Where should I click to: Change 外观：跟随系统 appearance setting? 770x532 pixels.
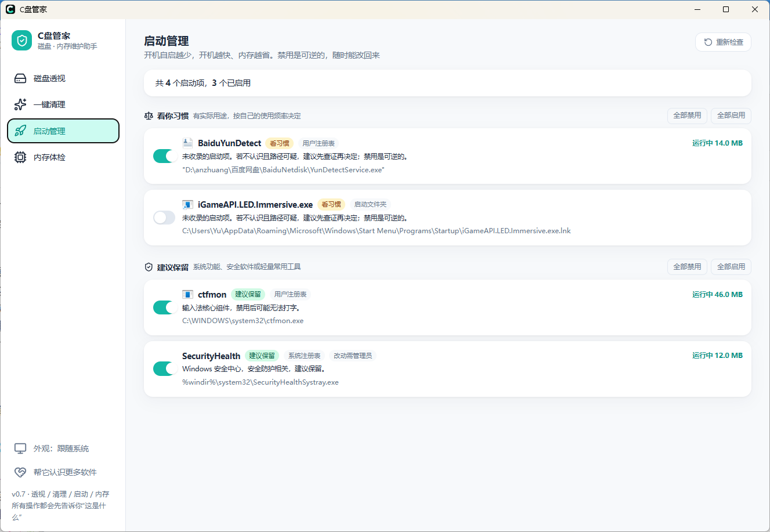[63, 448]
